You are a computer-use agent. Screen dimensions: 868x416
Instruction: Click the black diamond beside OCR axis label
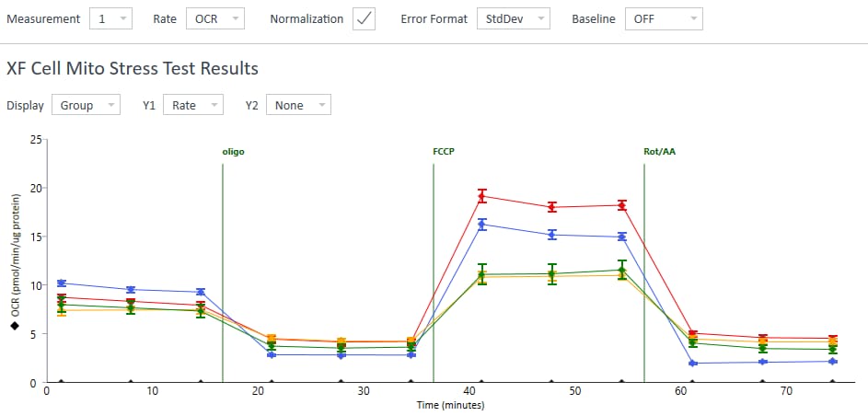15,326
